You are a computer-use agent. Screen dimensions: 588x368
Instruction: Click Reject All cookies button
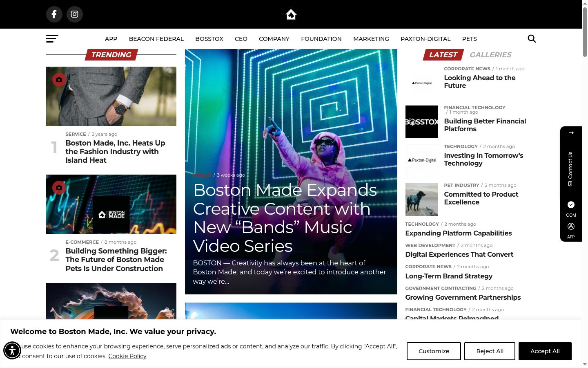490,351
